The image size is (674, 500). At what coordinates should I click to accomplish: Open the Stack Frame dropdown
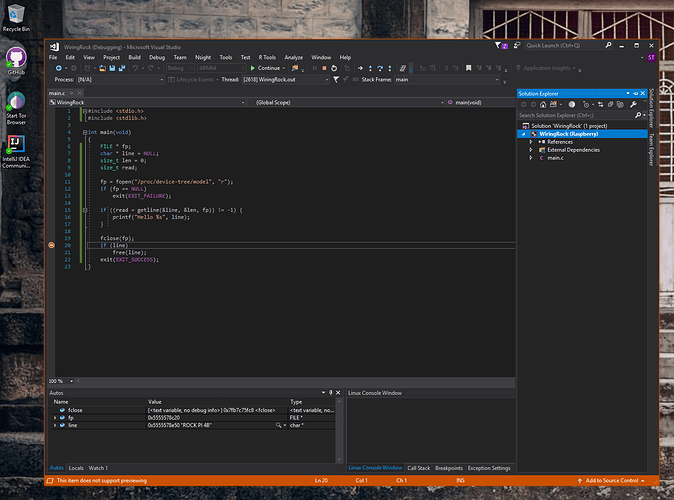[x=497, y=80]
